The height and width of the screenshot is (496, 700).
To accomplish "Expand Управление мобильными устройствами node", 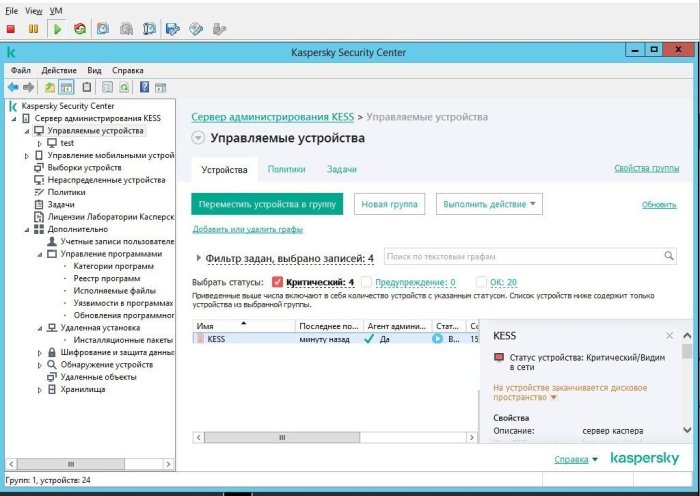I will [x=26, y=156].
